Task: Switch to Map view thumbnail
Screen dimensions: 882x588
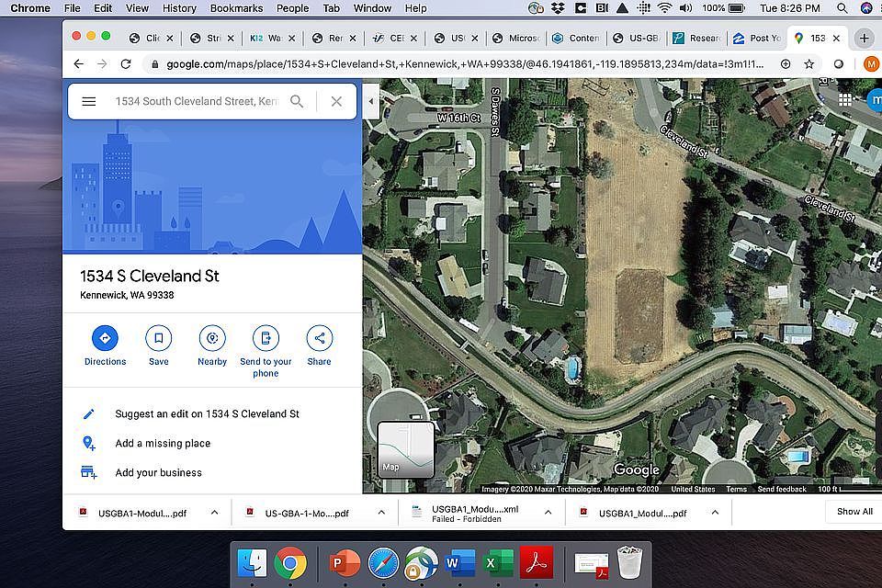Action: tap(405, 449)
